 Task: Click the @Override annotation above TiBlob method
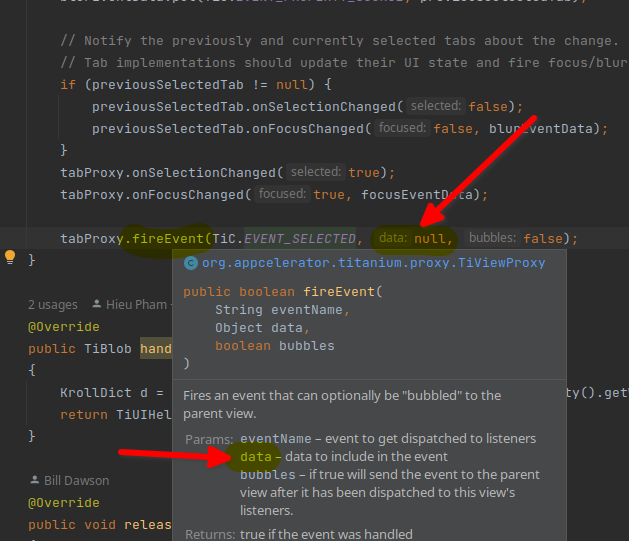tap(64, 327)
